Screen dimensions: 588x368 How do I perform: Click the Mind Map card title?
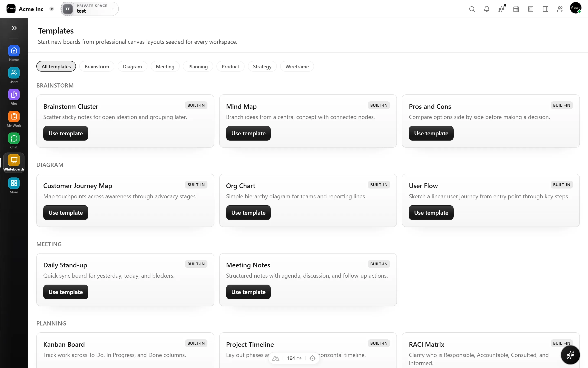(x=241, y=106)
